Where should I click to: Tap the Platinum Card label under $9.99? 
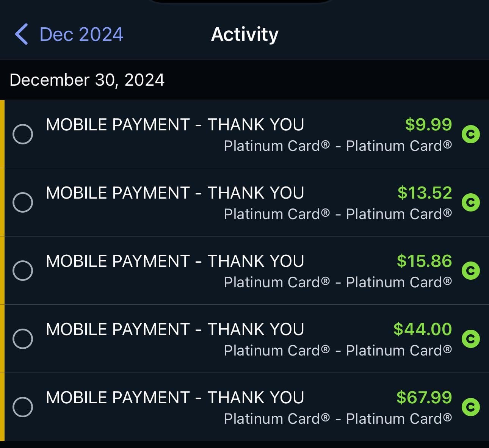pyautogui.click(x=339, y=146)
